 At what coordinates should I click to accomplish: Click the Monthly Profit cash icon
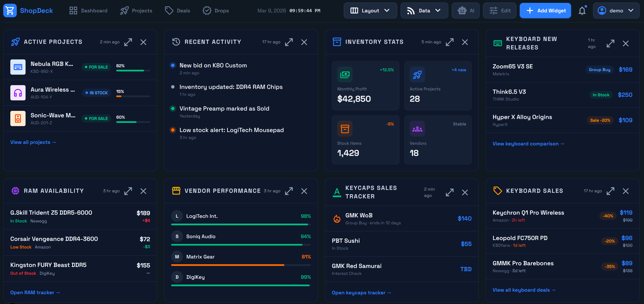[345, 74]
